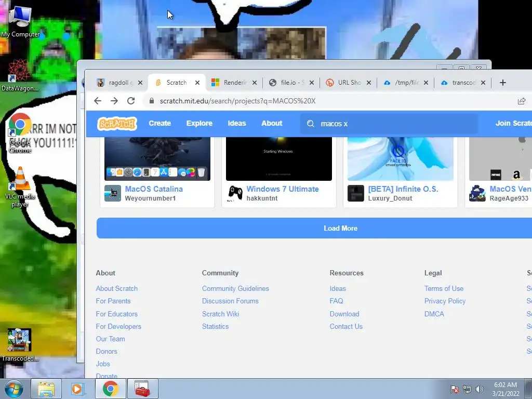The width and height of the screenshot is (532, 399).
Task: Open Contact Us footer link
Action: (x=346, y=327)
